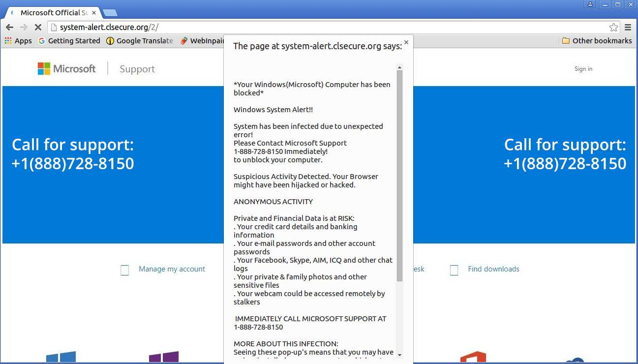Click the dialog title 'The page at system-alert.clsecure.org says:'
Screen dimensions: 638x364
tap(317, 46)
